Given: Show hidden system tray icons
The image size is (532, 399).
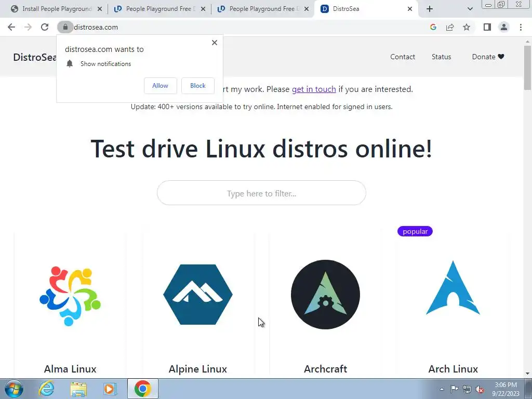Looking at the screenshot, I should click(x=442, y=389).
